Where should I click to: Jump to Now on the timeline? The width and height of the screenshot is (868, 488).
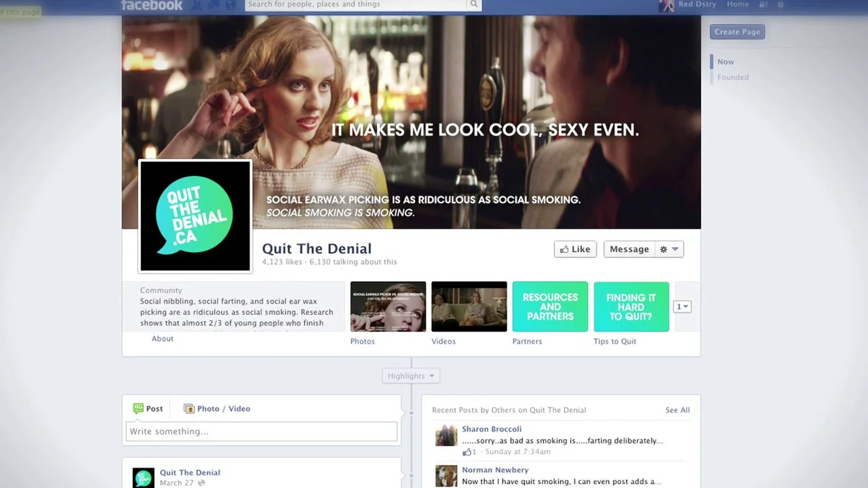(726, 62)
